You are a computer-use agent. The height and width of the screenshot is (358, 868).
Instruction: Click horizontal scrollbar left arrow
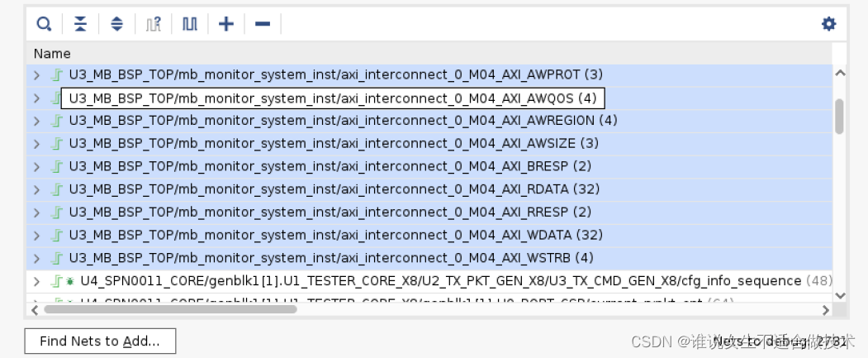pyautogui.click(x=35, y=310)
